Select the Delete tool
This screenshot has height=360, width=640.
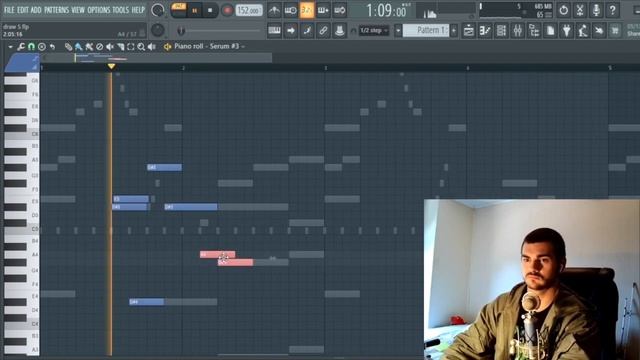pos(99,47)
